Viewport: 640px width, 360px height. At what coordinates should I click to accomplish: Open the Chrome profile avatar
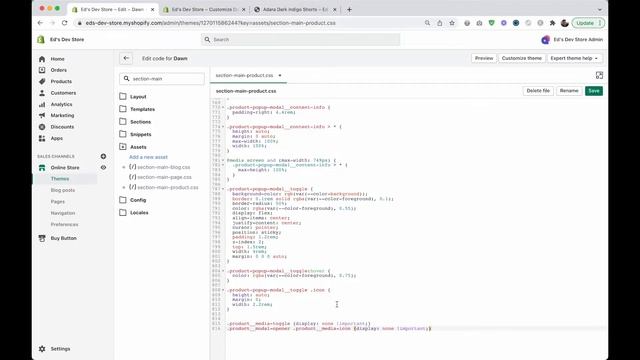coord(564,23)
